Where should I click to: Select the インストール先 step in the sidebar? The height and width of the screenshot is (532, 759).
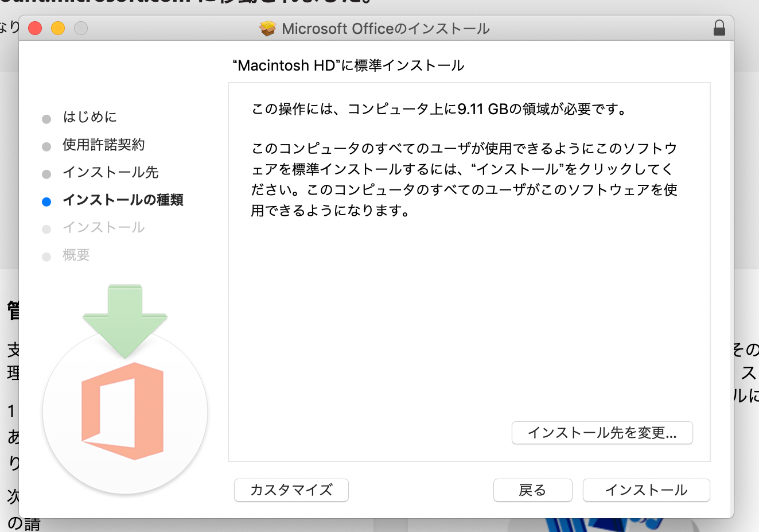[x=110, y=172]
